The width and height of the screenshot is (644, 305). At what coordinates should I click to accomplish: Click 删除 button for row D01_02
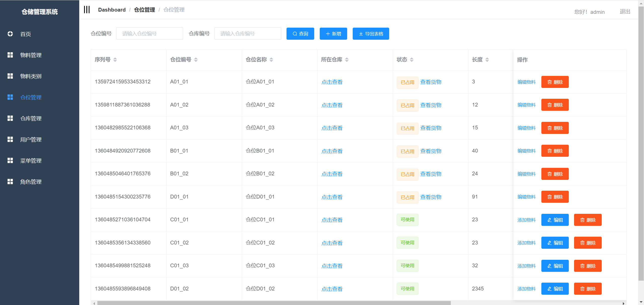click(588, 289)
